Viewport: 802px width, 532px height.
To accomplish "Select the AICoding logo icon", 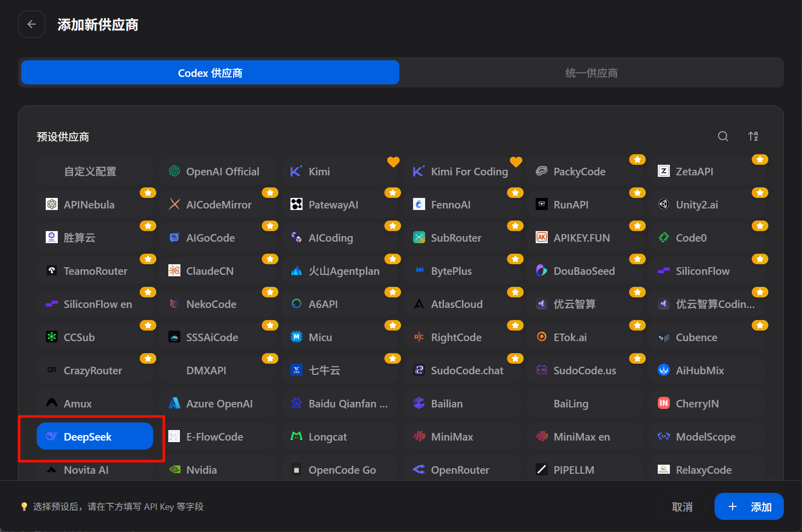I will (x=296, y=238).
